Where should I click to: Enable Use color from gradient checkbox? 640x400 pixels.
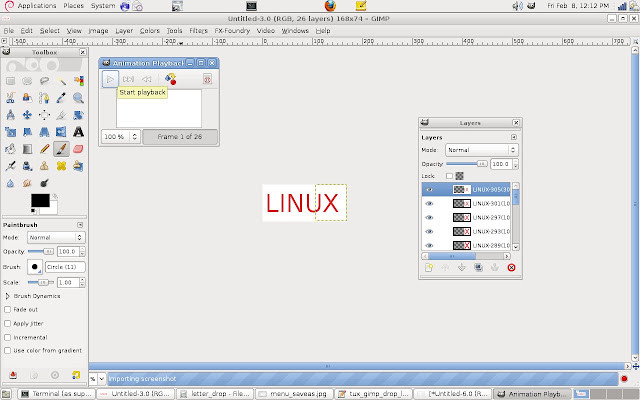coord(7,350)
